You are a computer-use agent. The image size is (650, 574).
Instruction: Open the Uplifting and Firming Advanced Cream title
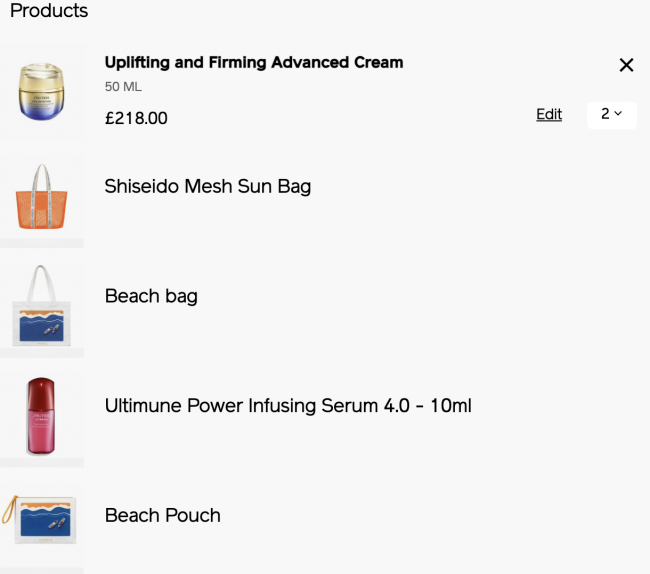click(x=254, y=63)
